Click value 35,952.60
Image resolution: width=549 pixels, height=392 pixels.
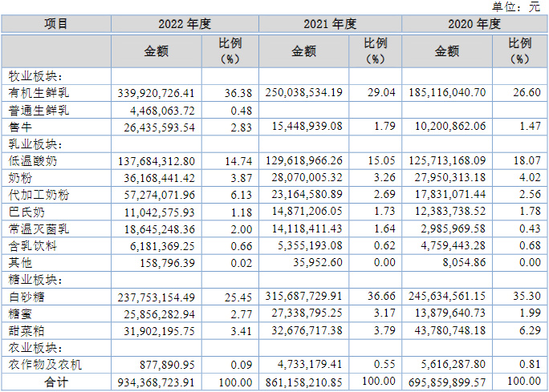(x=318, y=262)
